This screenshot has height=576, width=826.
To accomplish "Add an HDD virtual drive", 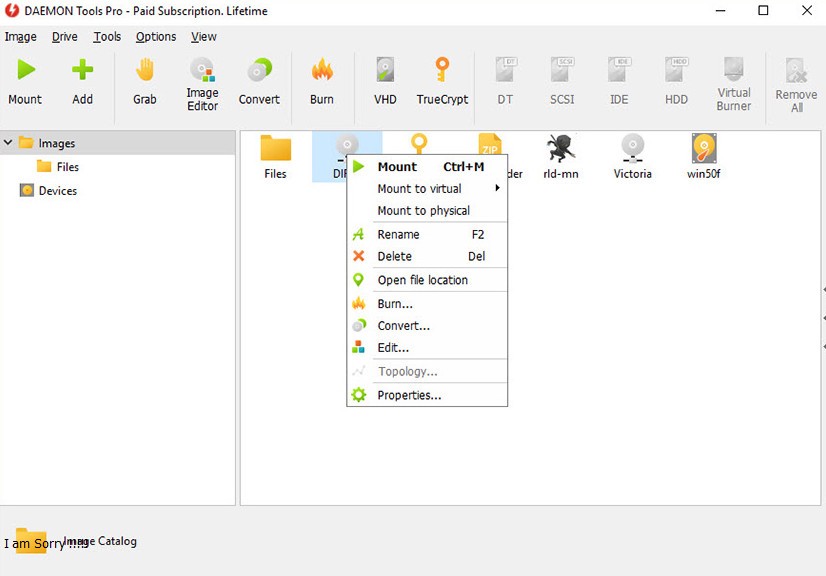I will point(676,83).
